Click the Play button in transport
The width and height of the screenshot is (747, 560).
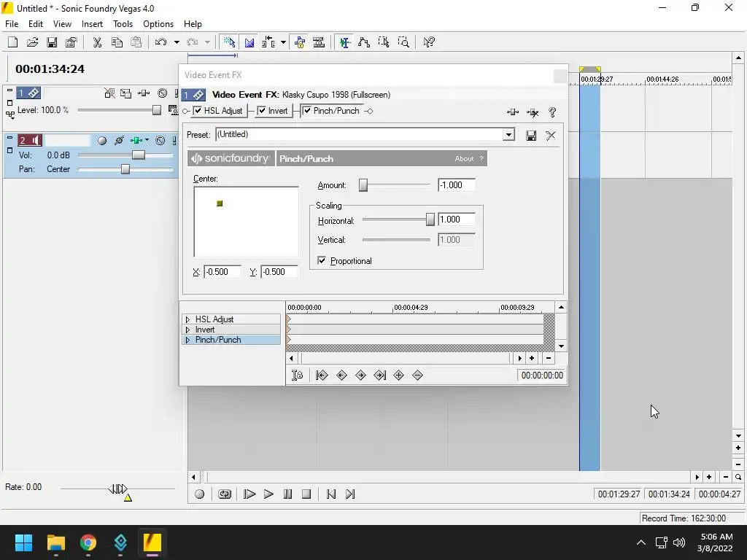pos(268,494)
